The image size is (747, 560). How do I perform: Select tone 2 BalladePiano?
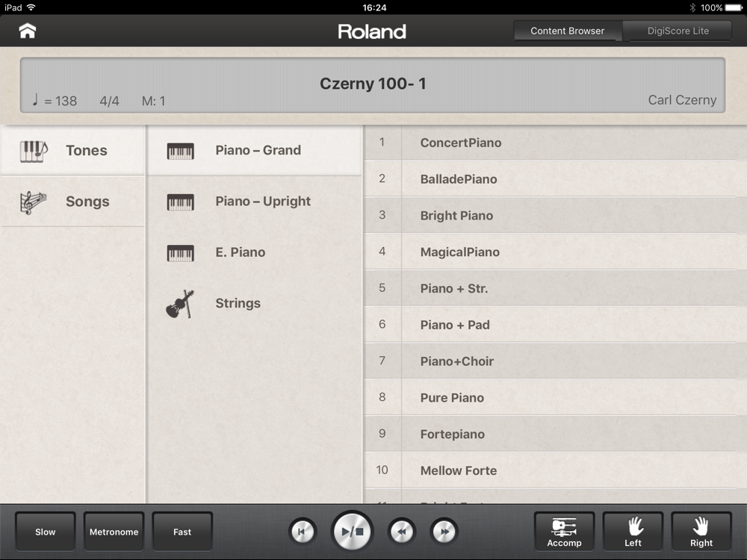556,178
